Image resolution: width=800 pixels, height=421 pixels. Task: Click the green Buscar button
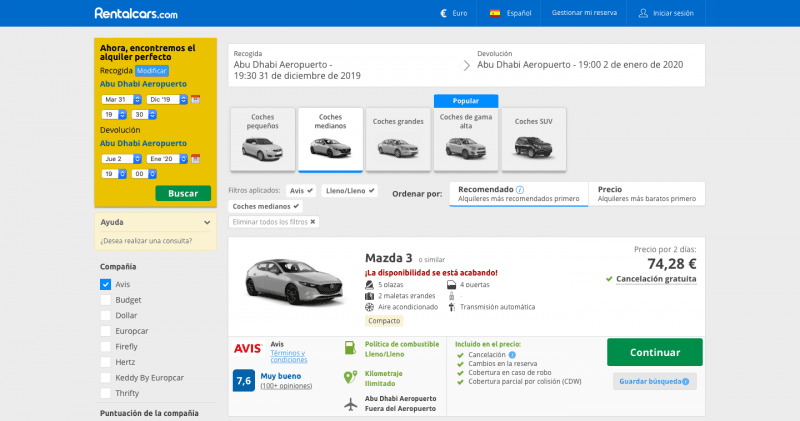(x=183, y=193)
